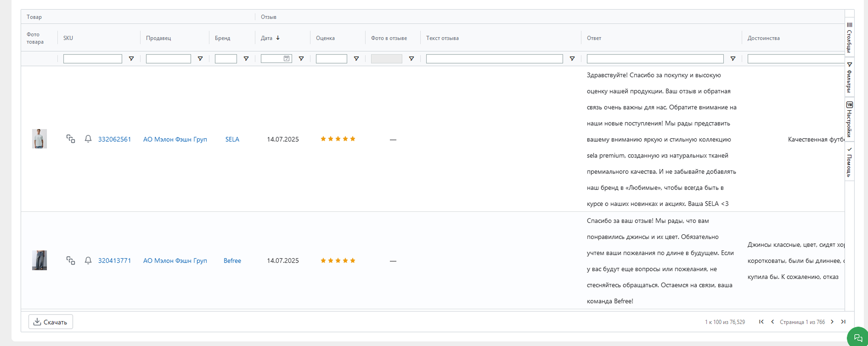Open the Настройки side panel tab
The image size is (868, 346).
click(x=849, y=119)
